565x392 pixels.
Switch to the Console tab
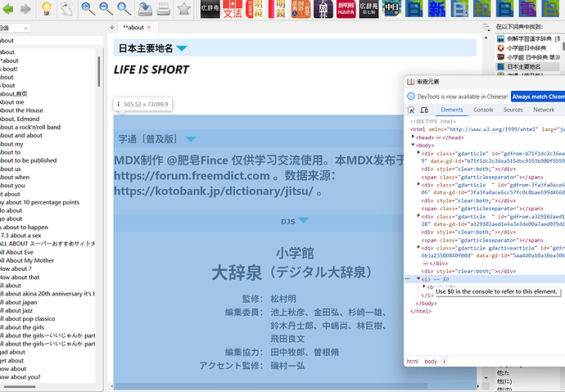[x=483, y=110]
